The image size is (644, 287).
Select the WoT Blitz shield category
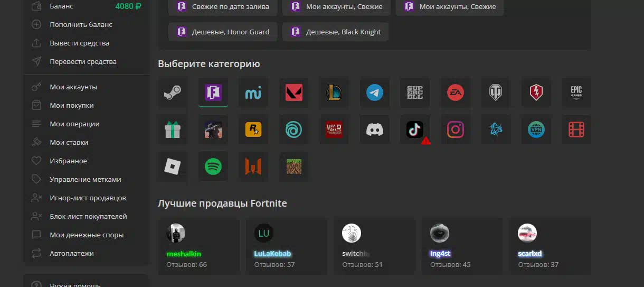point(536,92)
